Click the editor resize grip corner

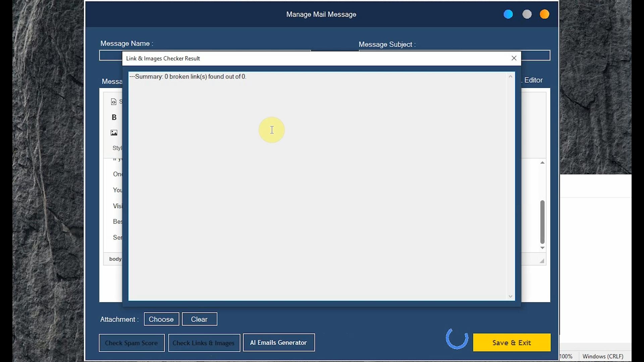[x=542, y=261]
